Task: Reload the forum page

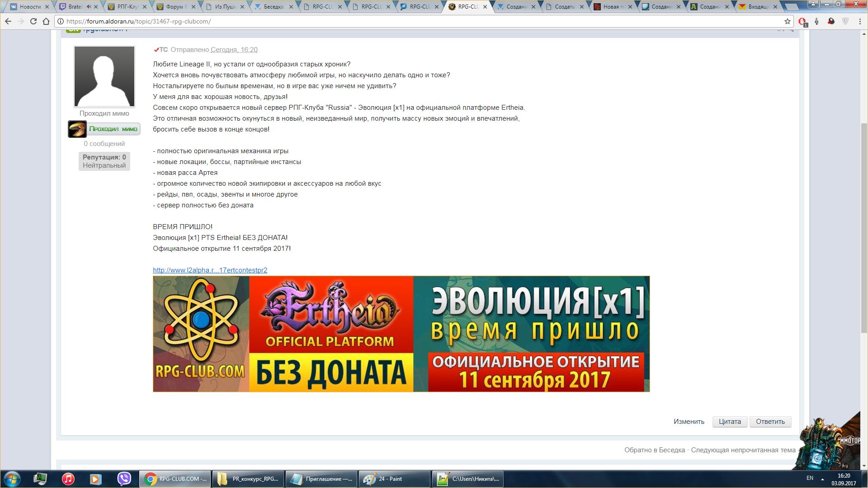Action: (x=33, y=21)
